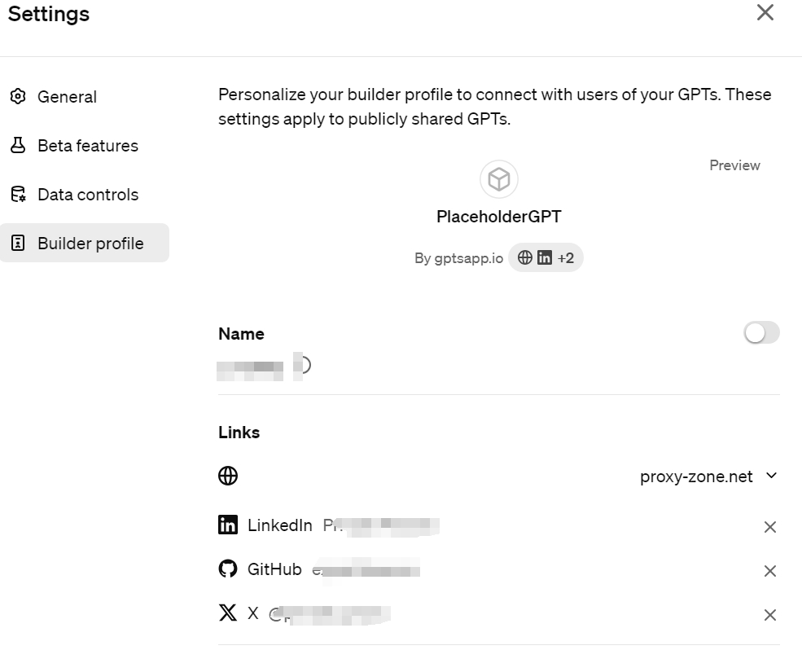
Task: Open the Data controls section
Action: [x=88, y=194]
